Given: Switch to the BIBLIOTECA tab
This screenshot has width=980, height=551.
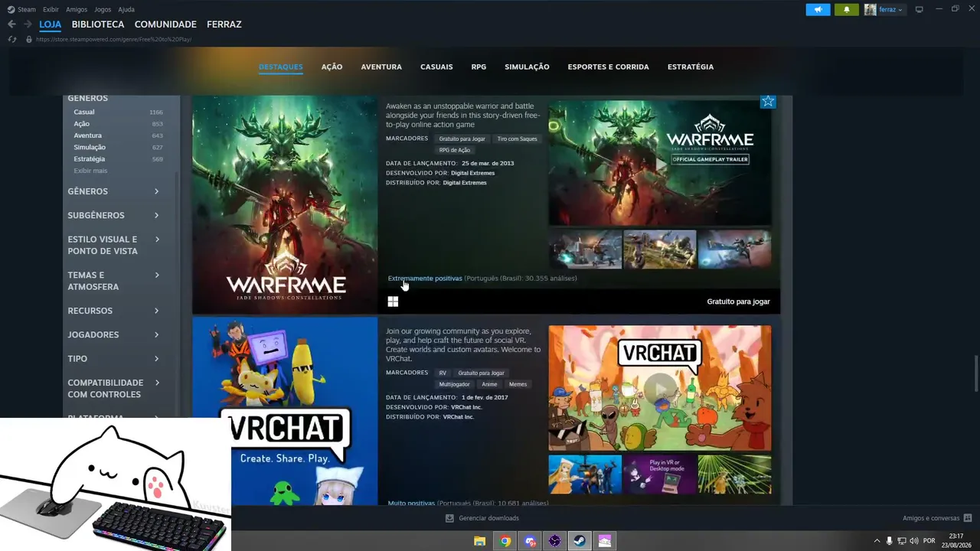Looking at the screenshot, I should 98,24.
